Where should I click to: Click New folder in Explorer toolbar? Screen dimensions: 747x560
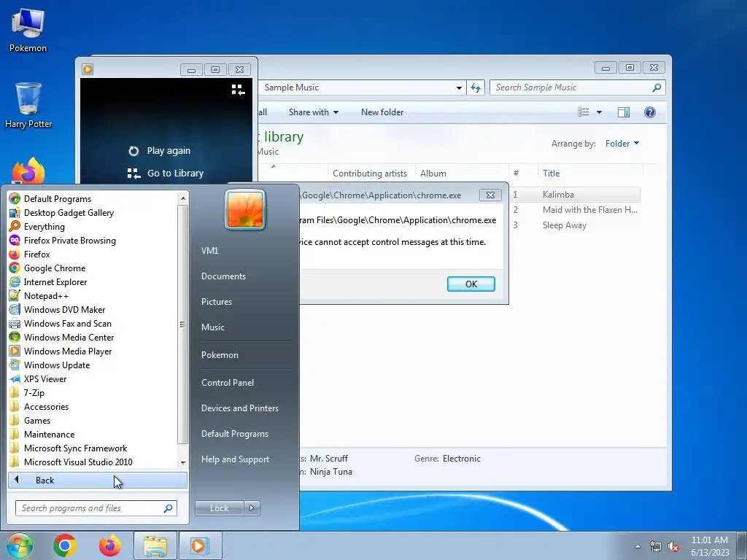(x=382, y=112)
